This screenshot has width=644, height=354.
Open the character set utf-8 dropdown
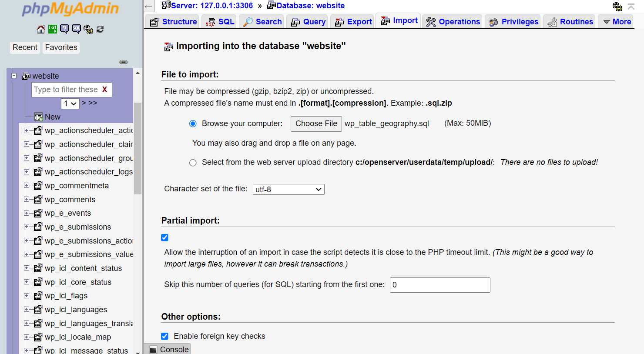click(288, 190)
